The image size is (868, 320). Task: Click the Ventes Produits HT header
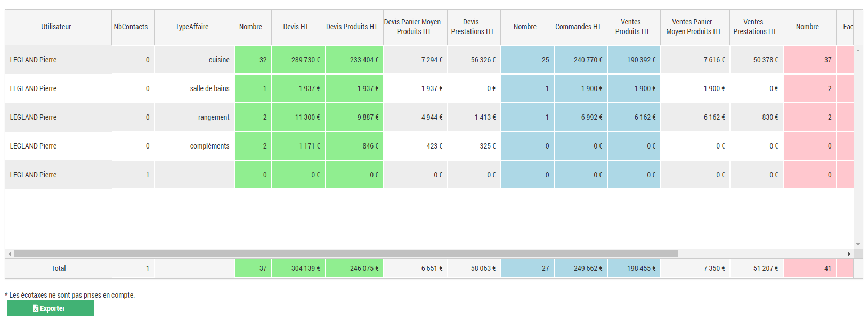[x=632, y=27]
